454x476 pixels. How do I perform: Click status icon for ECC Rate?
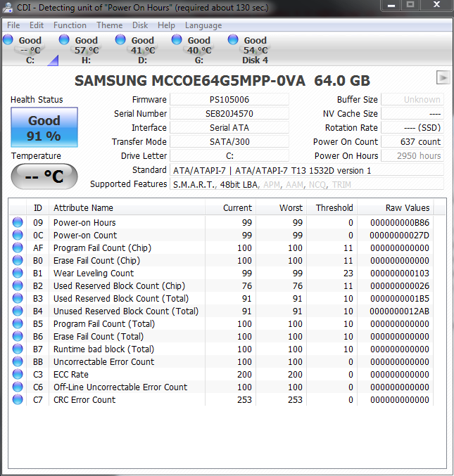[18, 374]
